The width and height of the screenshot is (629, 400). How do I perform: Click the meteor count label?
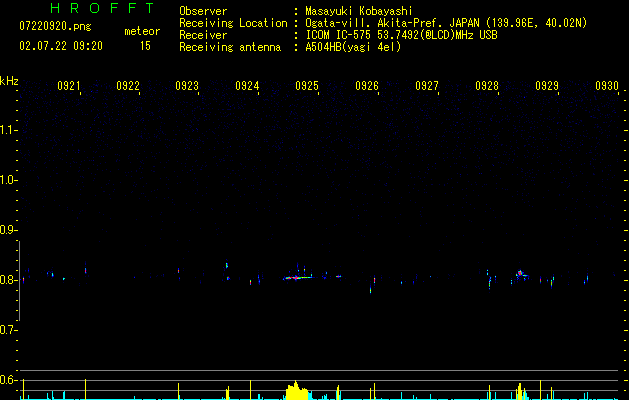tap(142, 31)
